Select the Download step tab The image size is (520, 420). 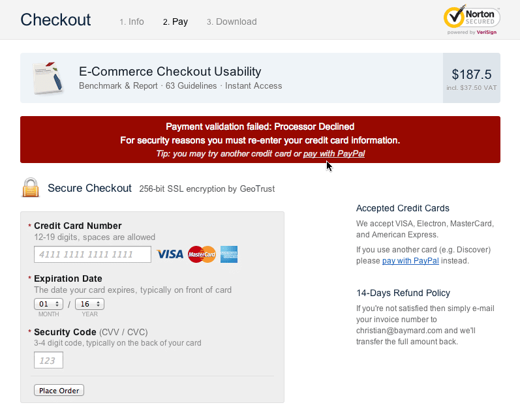232,22
